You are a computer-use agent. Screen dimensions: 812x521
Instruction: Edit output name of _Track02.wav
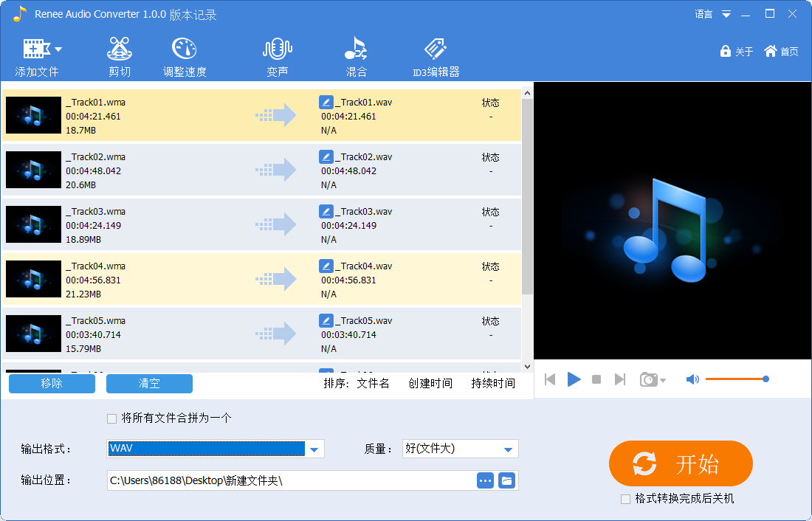pos(326,156)
